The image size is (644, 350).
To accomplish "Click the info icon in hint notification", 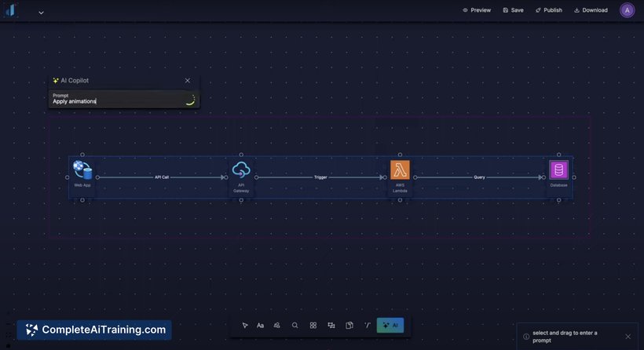I will coord(526,337).
